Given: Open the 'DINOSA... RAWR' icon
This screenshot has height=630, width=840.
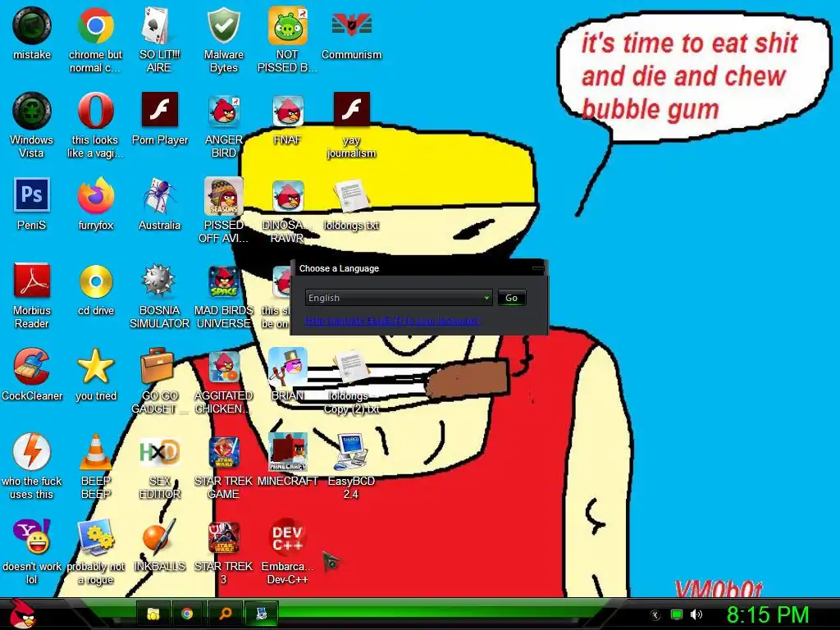Looking at the screenshot, I should 288,196.
